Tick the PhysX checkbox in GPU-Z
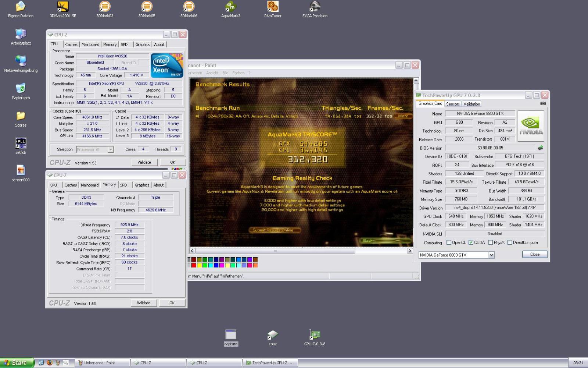 point(491,243)
